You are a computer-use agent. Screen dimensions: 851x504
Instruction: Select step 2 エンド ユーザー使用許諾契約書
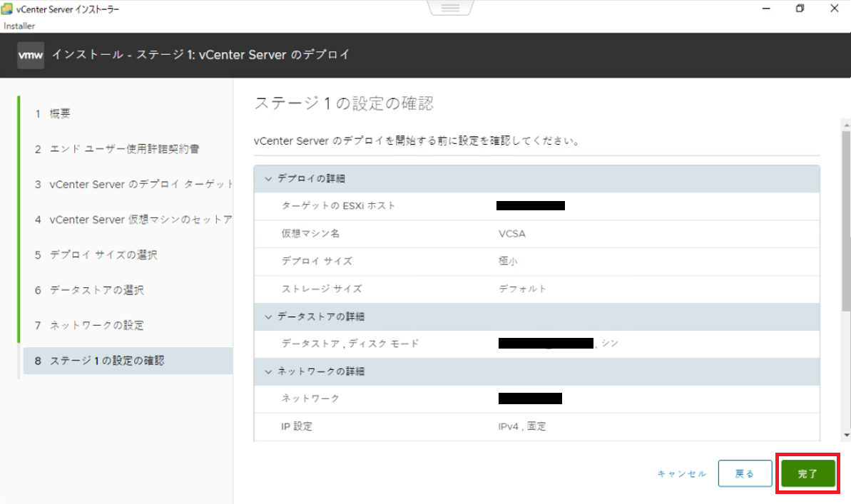coord(124,149)
